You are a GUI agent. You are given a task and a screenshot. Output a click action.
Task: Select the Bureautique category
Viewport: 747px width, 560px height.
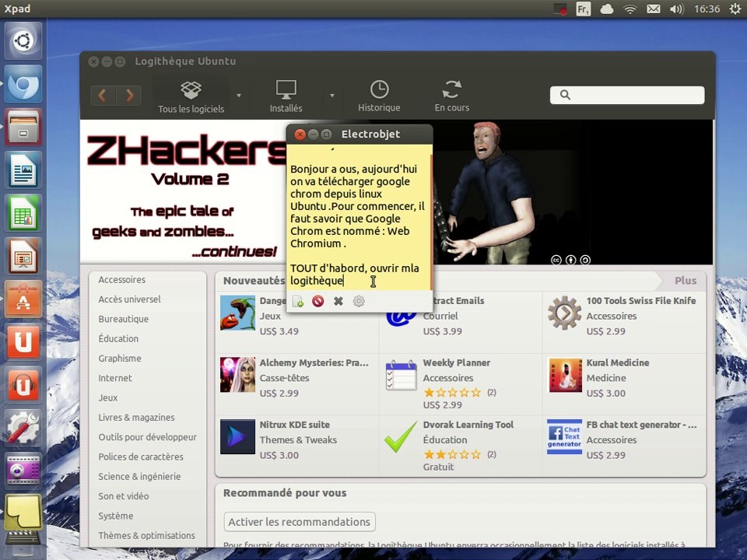click(x=124, y=319)
